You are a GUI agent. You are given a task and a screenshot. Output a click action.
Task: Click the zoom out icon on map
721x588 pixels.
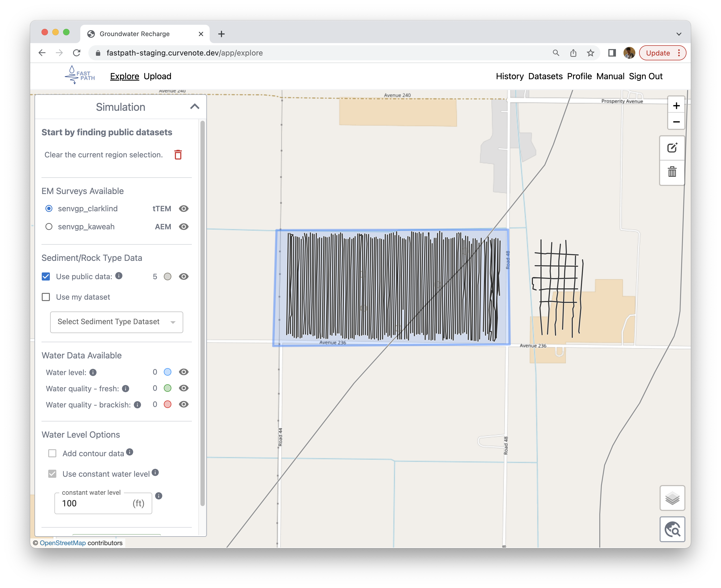coord(675,122)
